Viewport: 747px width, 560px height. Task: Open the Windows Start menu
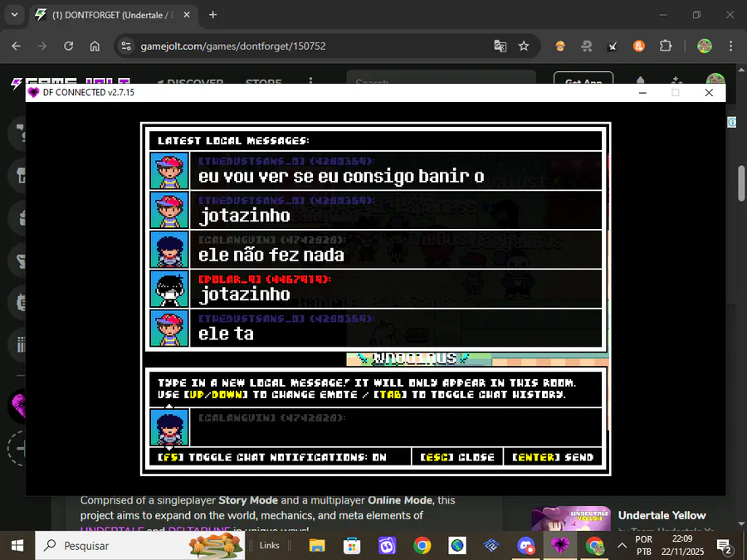[x=17, y=545]
